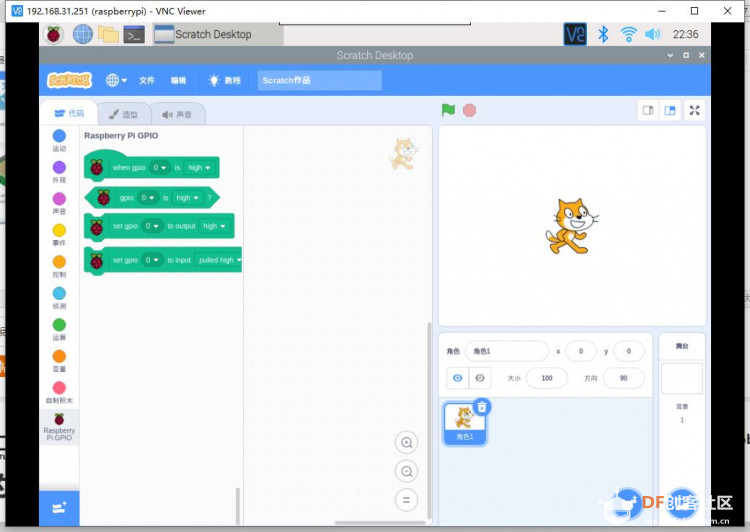This screenshot has width=750, height=532.
Task: Click the sprite y position field
Action: [x=629, y=351]
